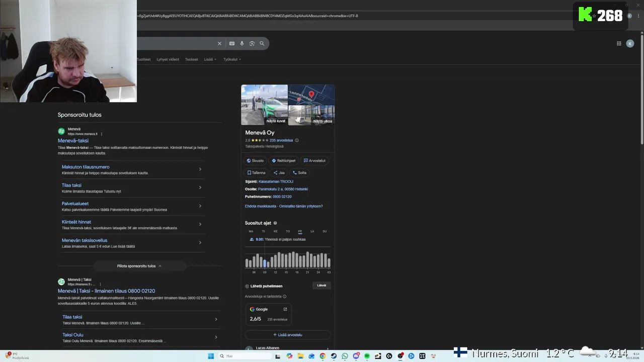
Task: Switch to the Tuotteet search tab
Action: tap(143, 59)
